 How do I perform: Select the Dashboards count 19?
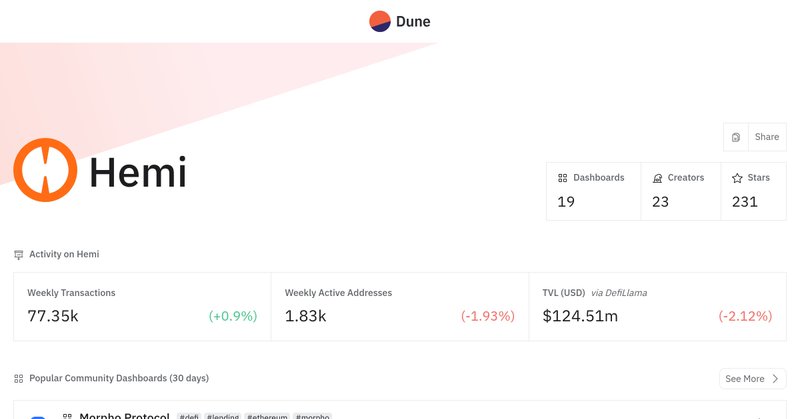tap(566, 202)
